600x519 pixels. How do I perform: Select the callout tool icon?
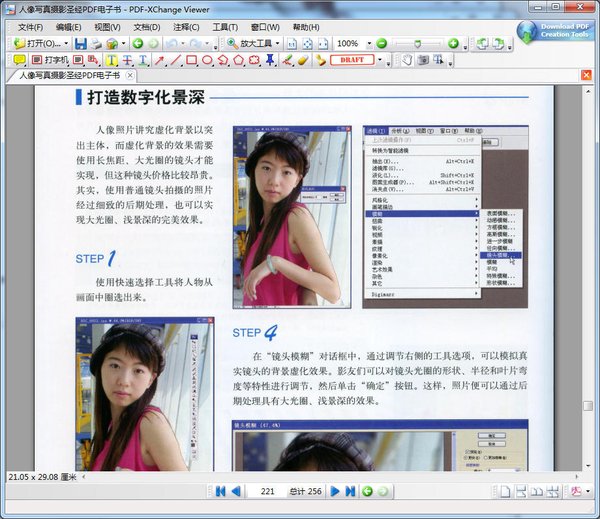point(93,60)
